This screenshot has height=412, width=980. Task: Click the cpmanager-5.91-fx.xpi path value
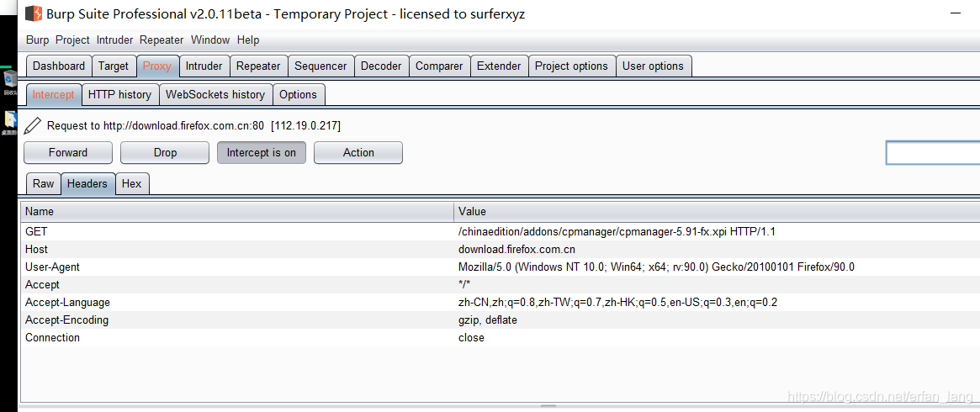coord(617,231)
